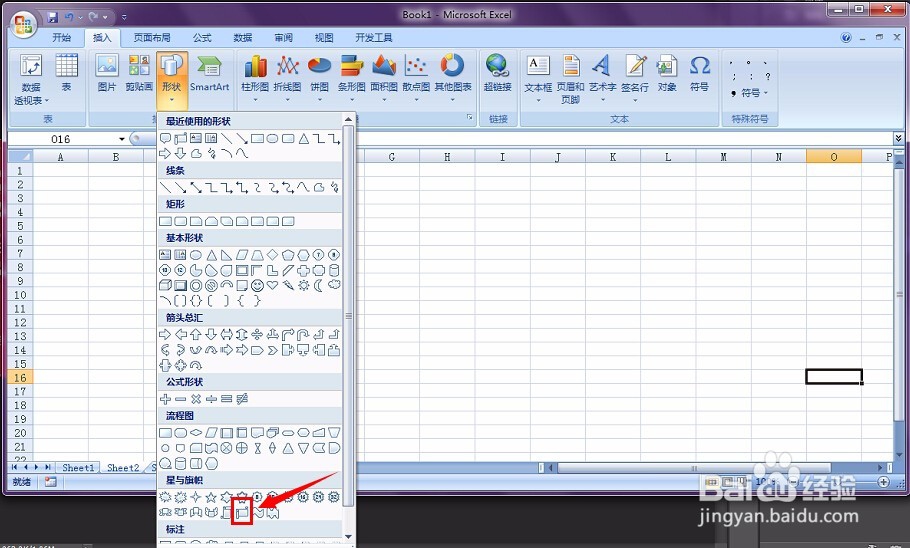Viewport: 910px width, 548px height.
Task: Select the lightning bolt in basic shapes
Action: (x=288, y=285)
